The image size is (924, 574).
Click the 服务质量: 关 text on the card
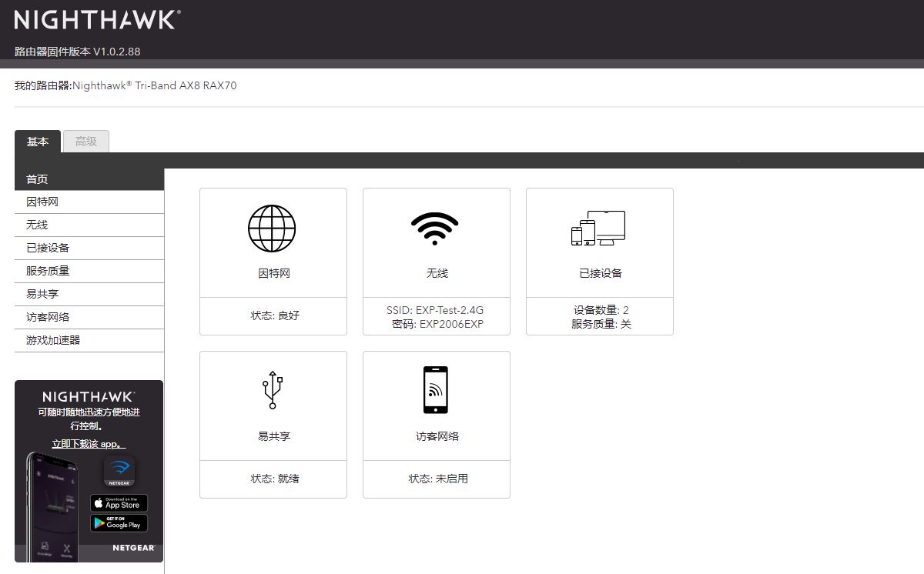pos(601,324)
